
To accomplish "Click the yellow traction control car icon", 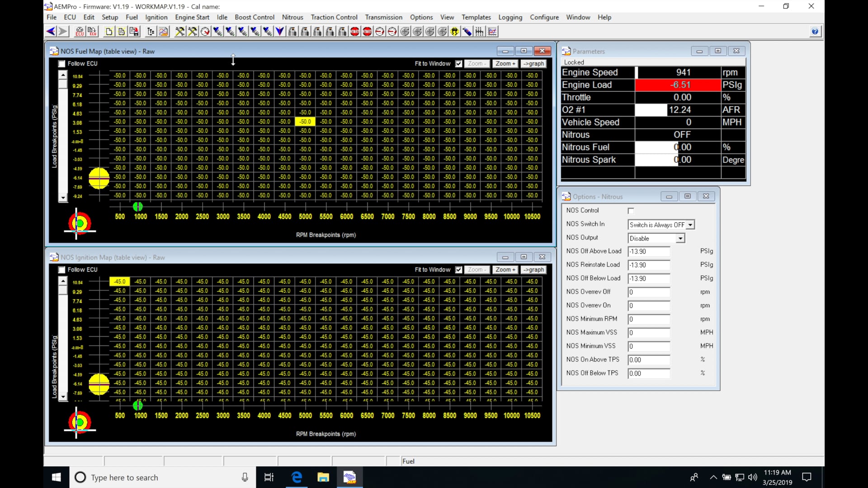I will click(x=454, y=31).
